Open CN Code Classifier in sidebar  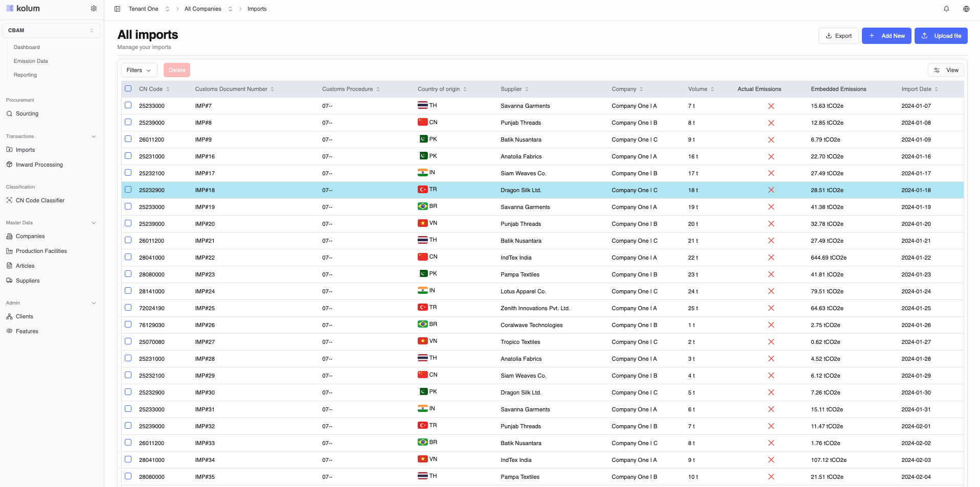tap(40, 201)
